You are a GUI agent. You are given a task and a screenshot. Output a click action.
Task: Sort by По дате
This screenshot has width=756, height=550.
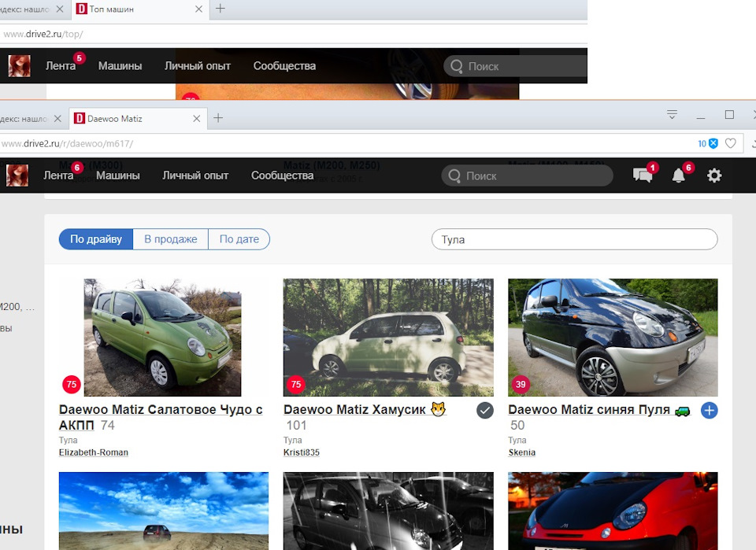tap(239, 239)
